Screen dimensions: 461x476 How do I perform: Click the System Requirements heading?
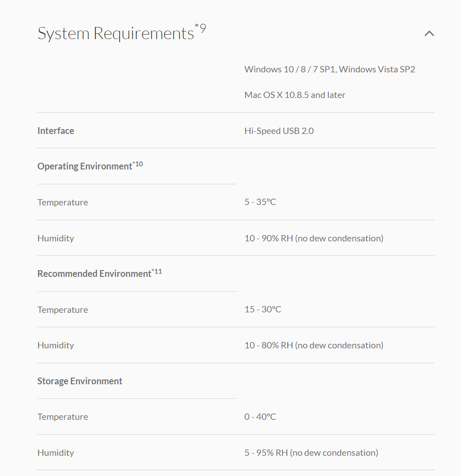(116, 34)
